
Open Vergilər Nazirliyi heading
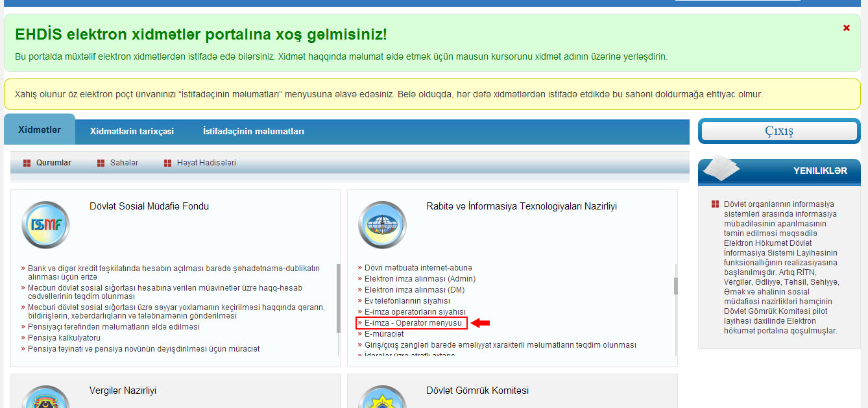coord(123,390)
